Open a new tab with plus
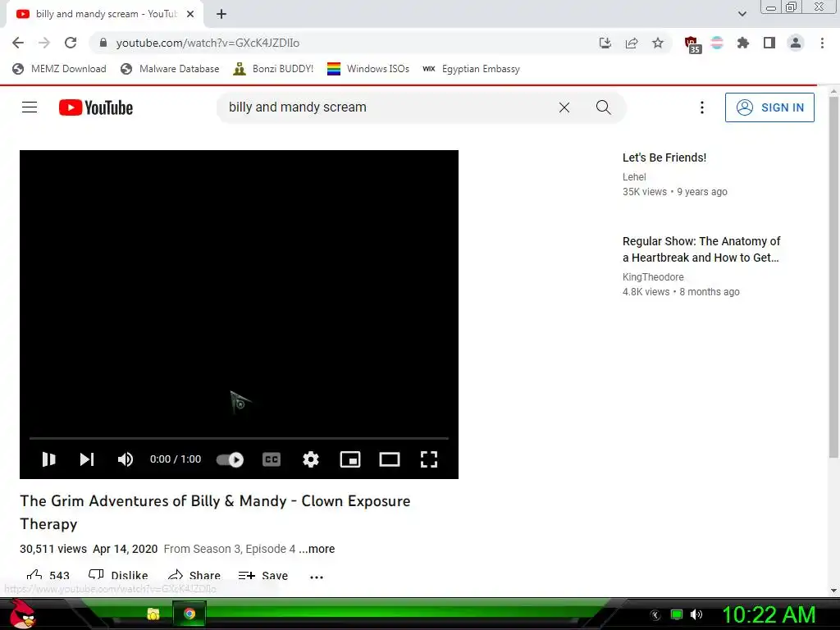 pos(221,15)
